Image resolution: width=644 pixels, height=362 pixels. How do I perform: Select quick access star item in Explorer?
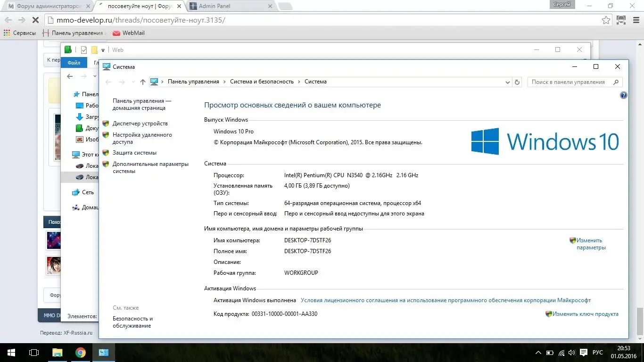tap(85, 94)
